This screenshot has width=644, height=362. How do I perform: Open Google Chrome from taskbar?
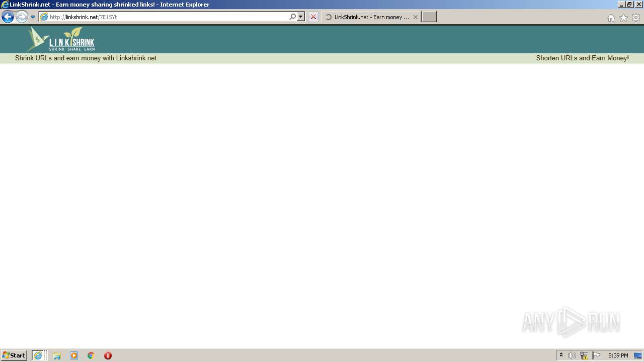pyautogui.click(x=91, y=355)
